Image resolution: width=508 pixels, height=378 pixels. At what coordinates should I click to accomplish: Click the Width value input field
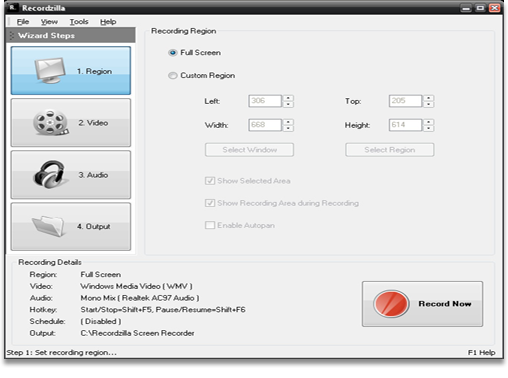click(x=265, y=125)
